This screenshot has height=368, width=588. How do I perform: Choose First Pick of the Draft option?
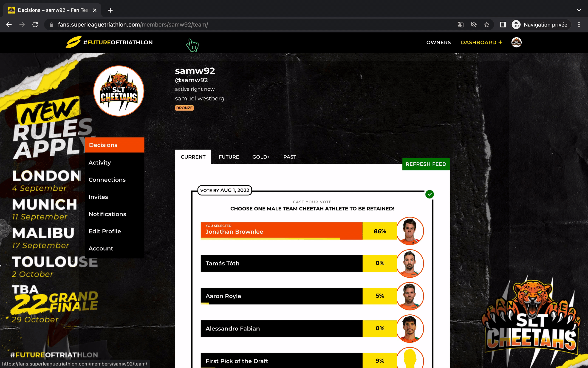point(282,361)
